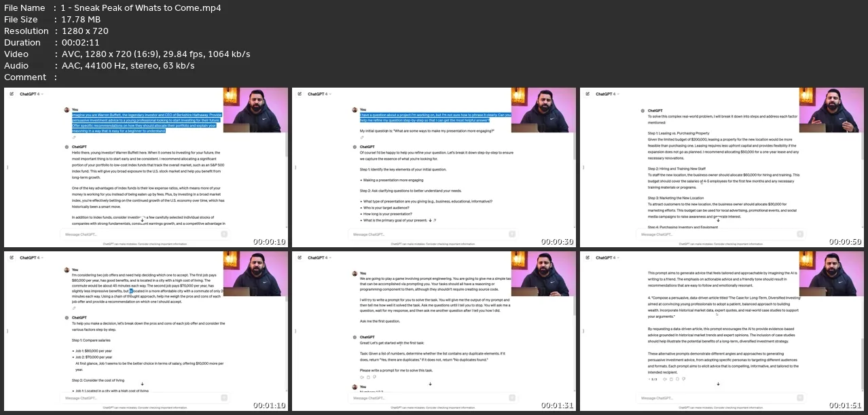Click the send arrow button in the 00:01:51 frame
The height and width of the screenshot is (415, 868).
(x=801, y=398)
